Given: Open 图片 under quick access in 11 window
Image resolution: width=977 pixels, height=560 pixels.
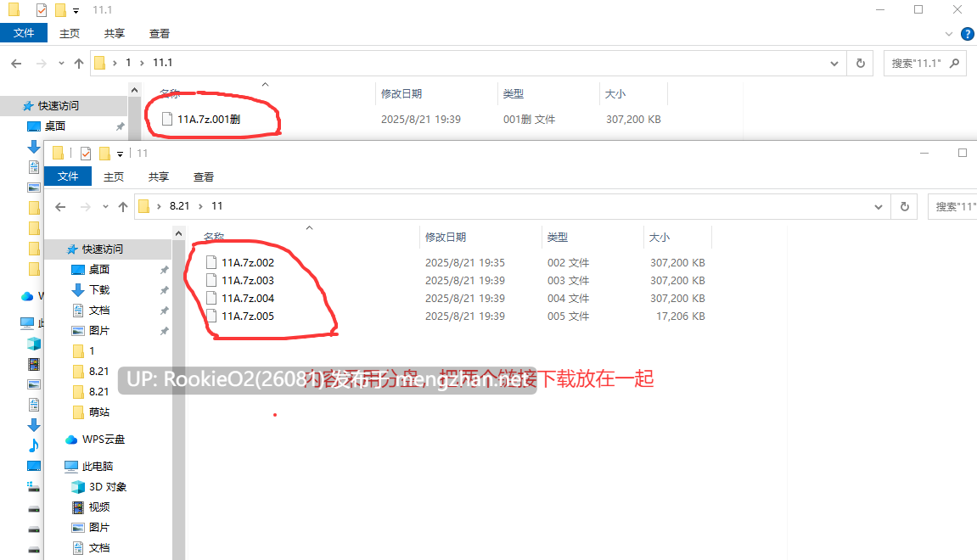Looking at the screenshot, I should click(99, 331).
